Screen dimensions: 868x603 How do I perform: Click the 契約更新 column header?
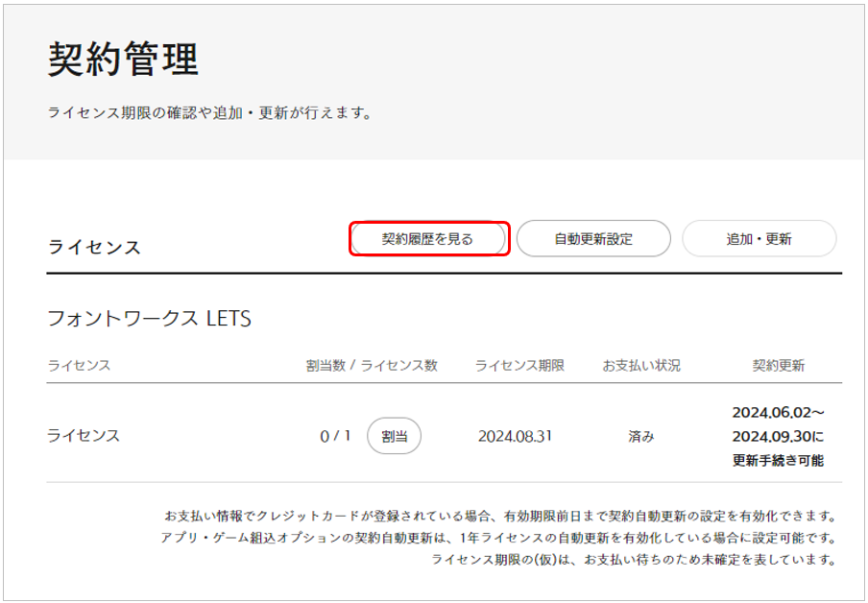coord(779,366)
